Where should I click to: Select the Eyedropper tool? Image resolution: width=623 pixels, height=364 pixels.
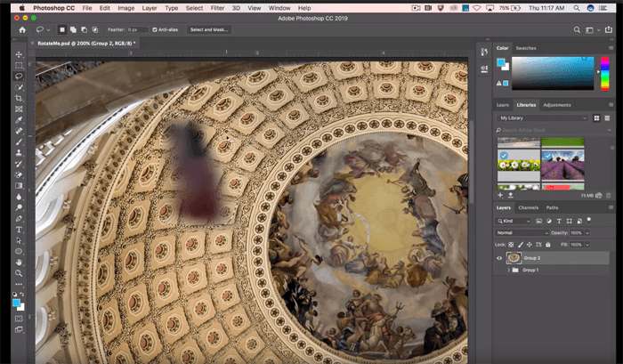pyautogui.click(x=19, y=120)
